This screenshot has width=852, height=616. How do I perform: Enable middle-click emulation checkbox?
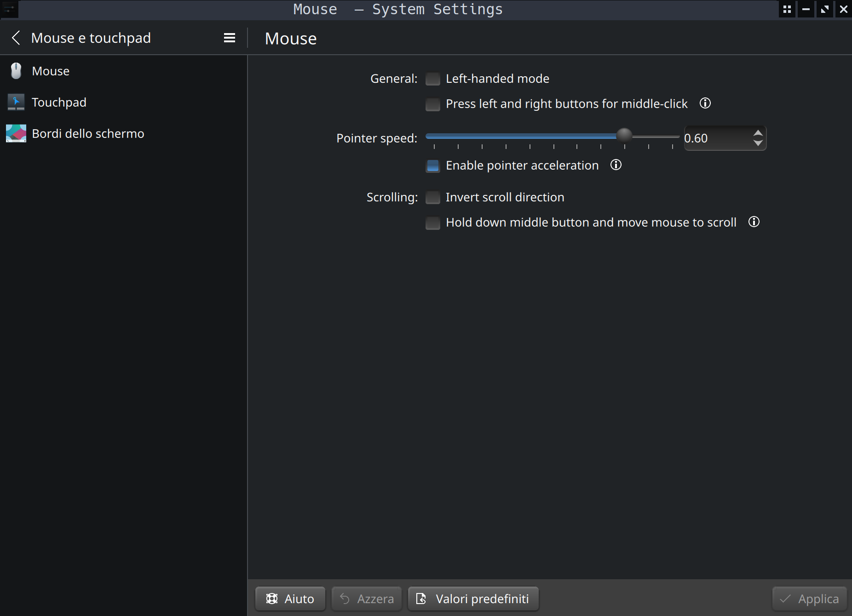pos(433,104)
